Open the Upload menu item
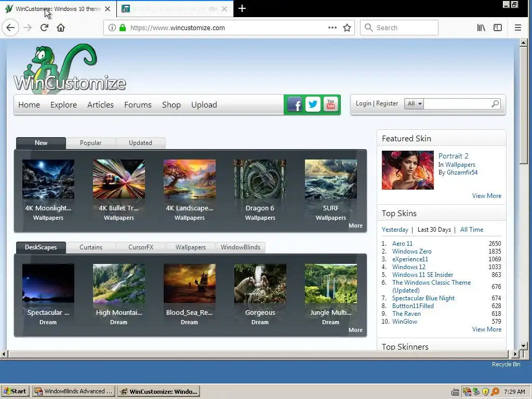This screenshot has height=399, width=532. (x=204, y=105)
